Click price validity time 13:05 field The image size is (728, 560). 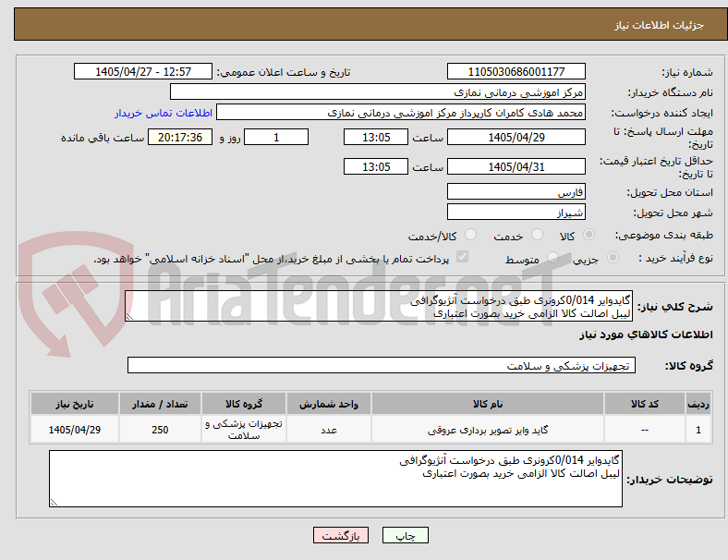click(x=376, y=166)
